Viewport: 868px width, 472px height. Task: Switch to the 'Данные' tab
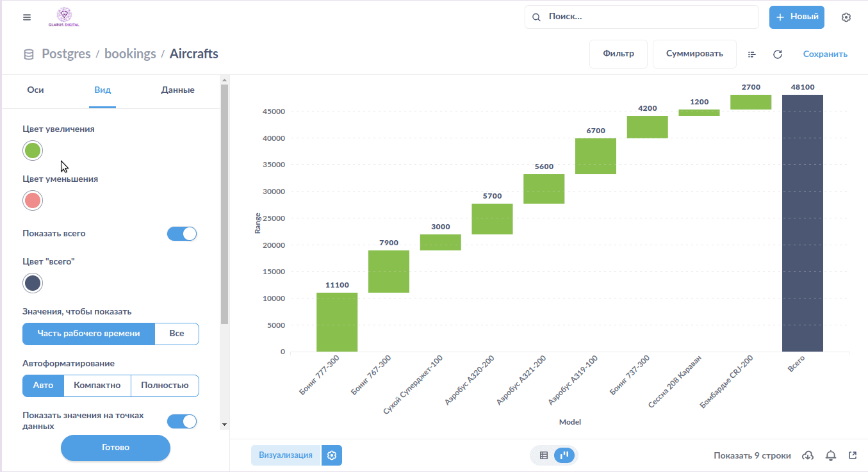177,90
